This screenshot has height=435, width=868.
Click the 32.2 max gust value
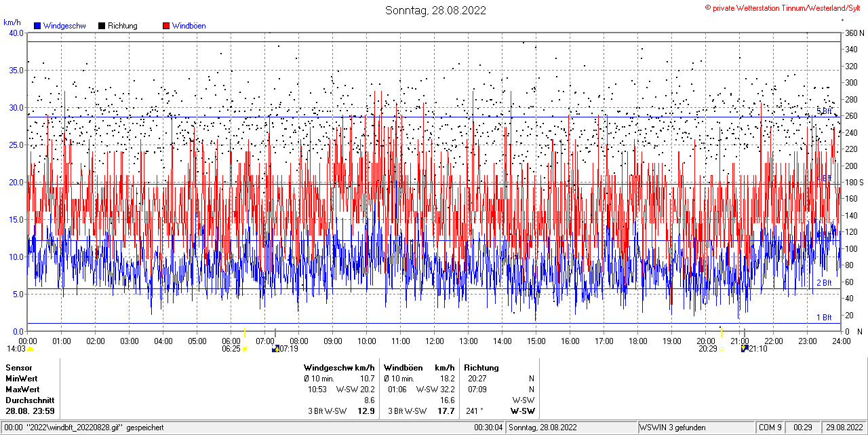pos(447,390)
